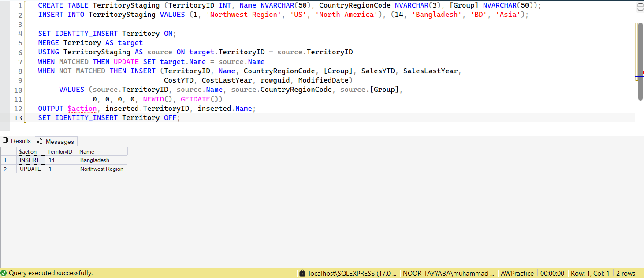This screenshot has height=278, width=644.
Task: Switch to the Messages tab
Action: coord(56,141)
